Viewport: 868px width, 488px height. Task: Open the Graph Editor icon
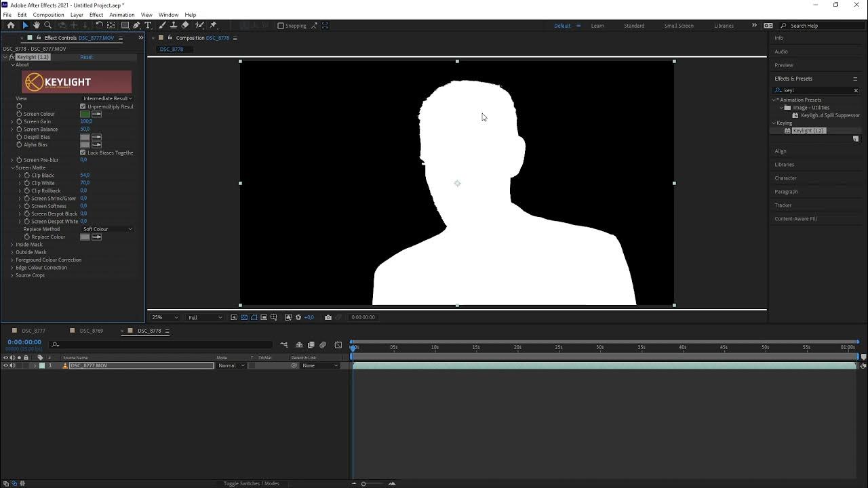coord(338,345)
